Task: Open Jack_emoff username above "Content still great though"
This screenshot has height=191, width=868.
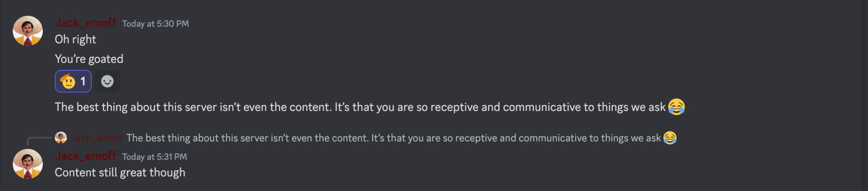Action: pyautogui.click(x=86, y=156)
